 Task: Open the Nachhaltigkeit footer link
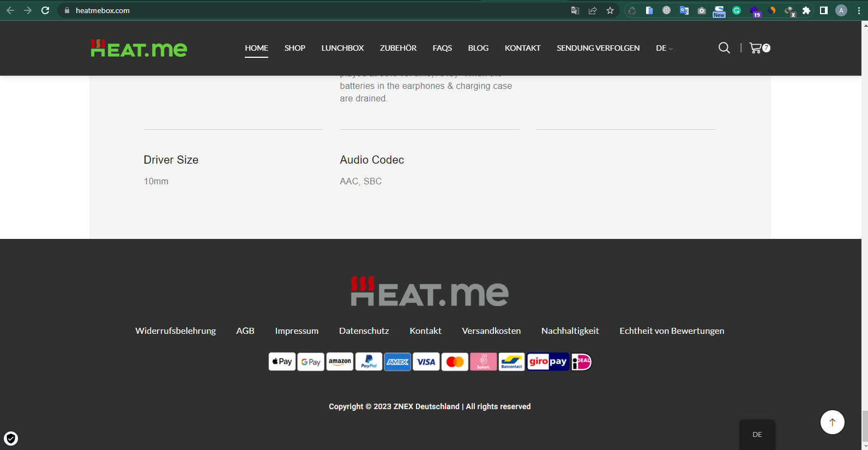point(570,331)
